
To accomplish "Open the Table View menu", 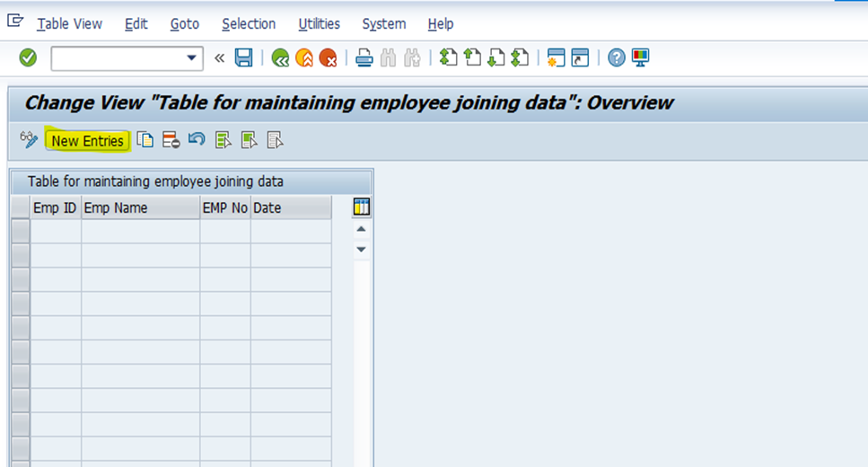I will pyautogui.click(x=70, y=24).
